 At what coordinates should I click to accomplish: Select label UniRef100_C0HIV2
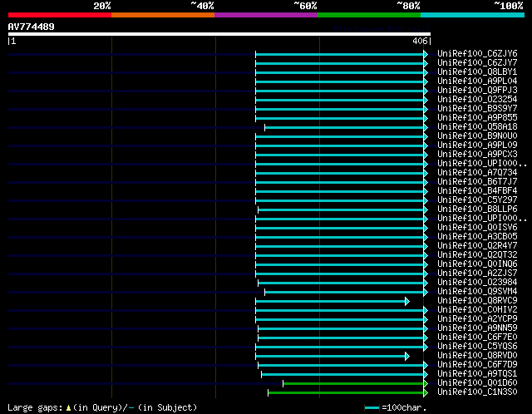click(x=477, y=310)
